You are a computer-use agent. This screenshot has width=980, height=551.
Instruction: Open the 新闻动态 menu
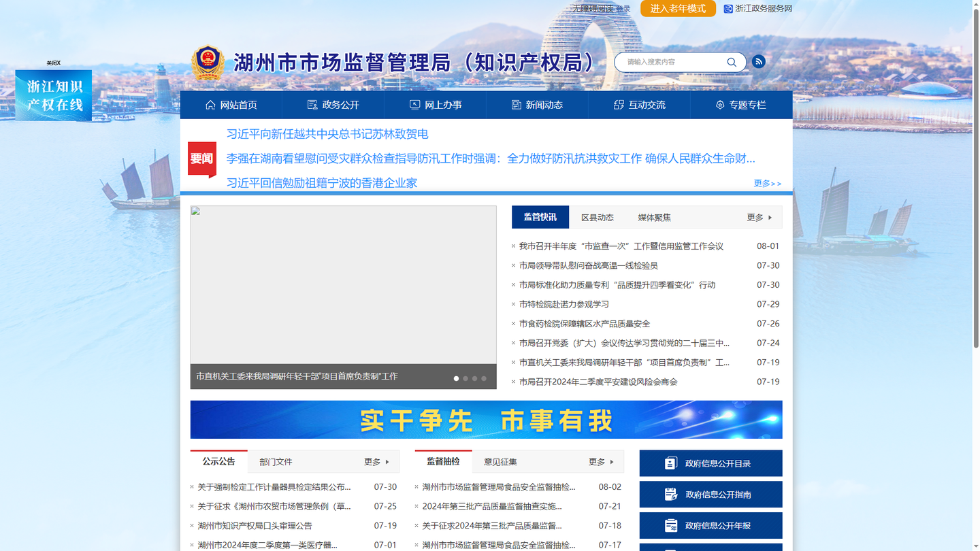tap(538, 105)
